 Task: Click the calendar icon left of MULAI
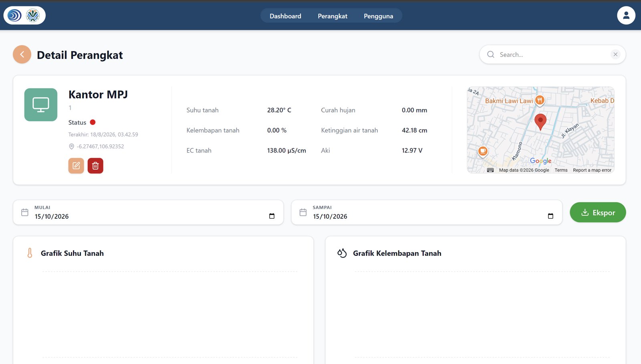point(25,212)
